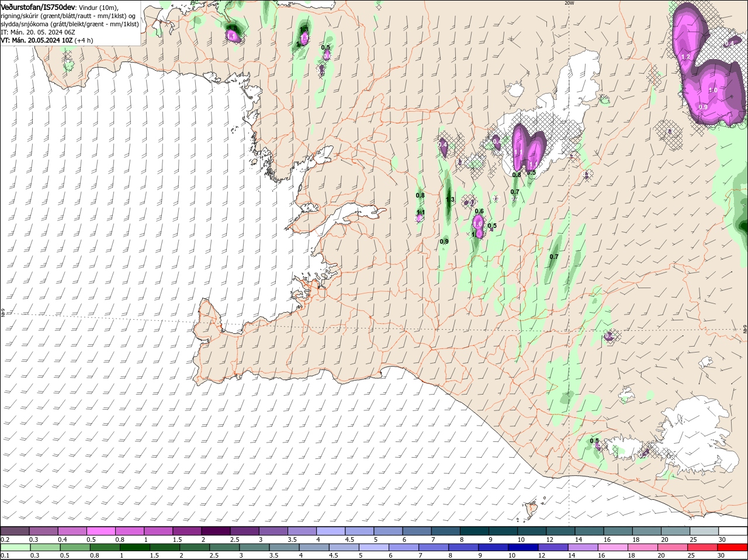Viewport: 748px width, 560px height.
Task: Click the 1.6 value on the pink snow cell
Action: [x=477, y=224]
